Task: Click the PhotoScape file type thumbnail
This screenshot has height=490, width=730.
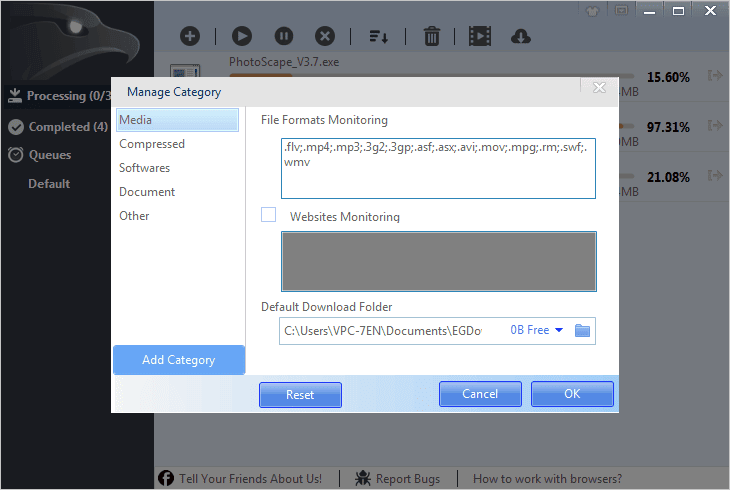Action: click(185, 71)
